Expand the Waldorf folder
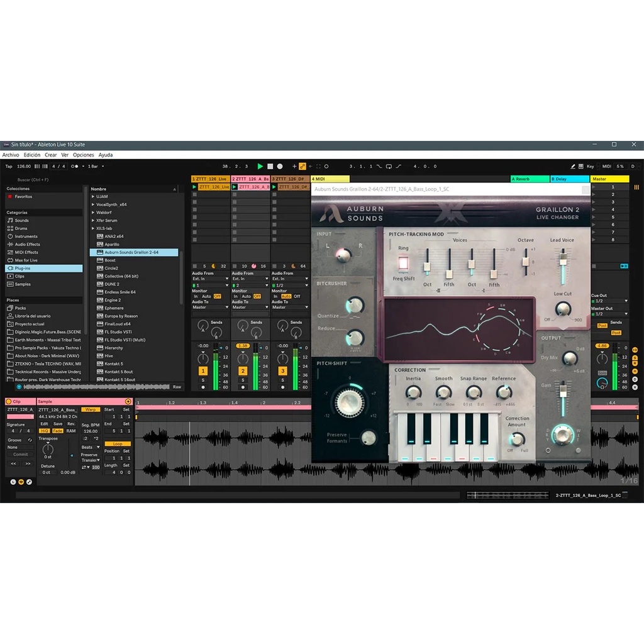Image resolution: width=644 pixels, height=644 pixels. click(x=93, y=213)
